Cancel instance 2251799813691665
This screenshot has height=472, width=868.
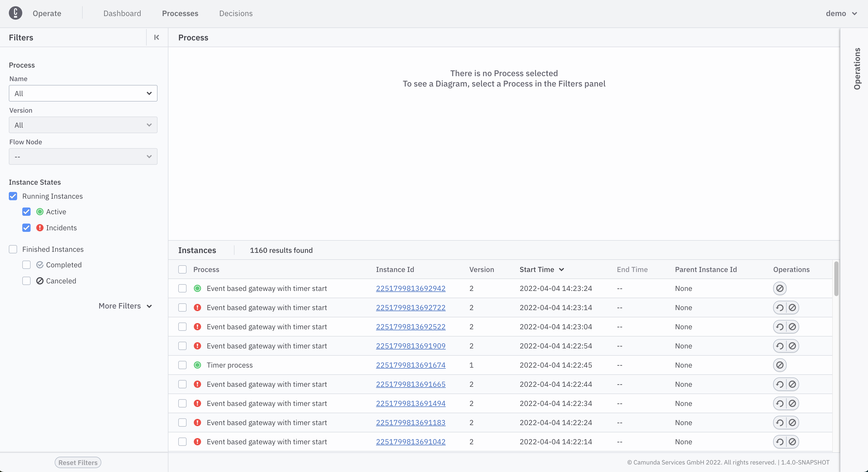(792, 384)
